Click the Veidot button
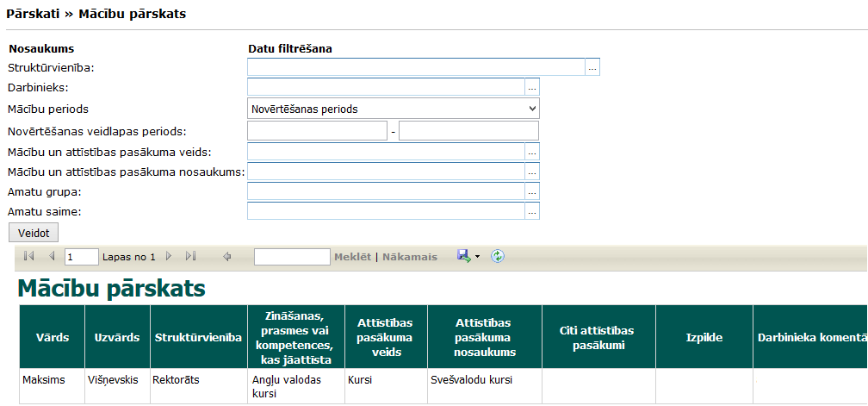 (x=34, y=234)
